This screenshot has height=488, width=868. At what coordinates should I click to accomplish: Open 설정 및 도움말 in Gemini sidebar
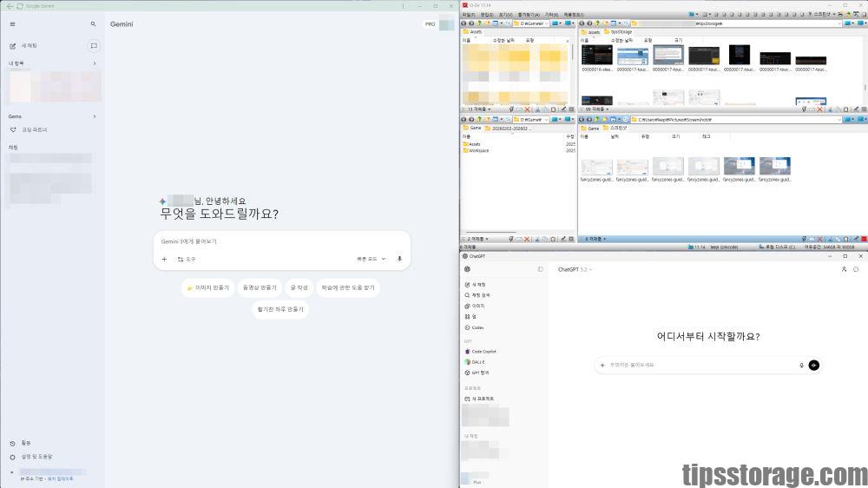36,457
